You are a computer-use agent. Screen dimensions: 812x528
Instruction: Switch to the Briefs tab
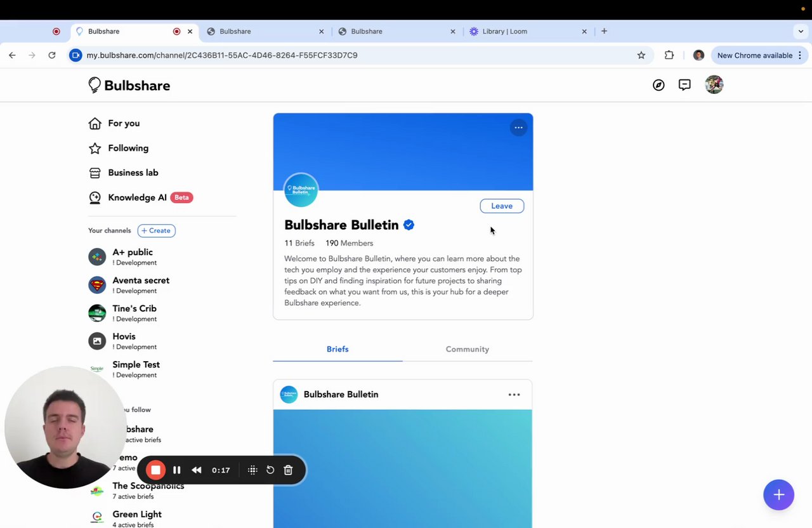[337, 349]
